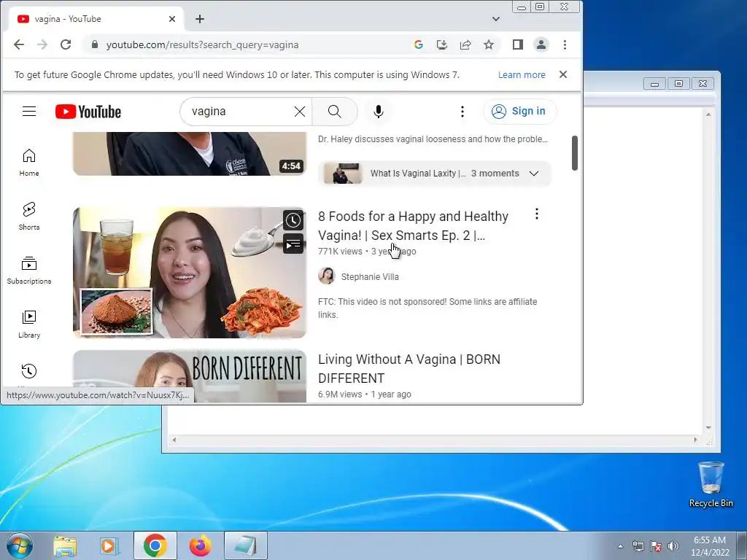
Task: Install YouTube app icon in address bar
Action: 442,44
